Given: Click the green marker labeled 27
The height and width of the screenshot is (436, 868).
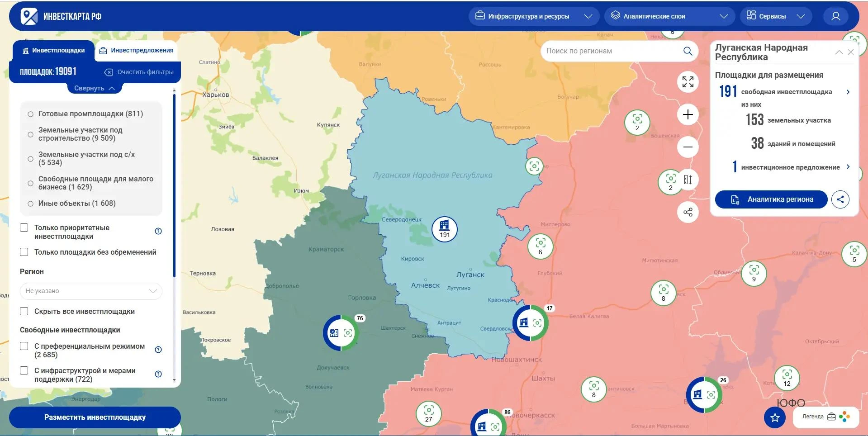Looking at the screenshot, I should point(428,413).
